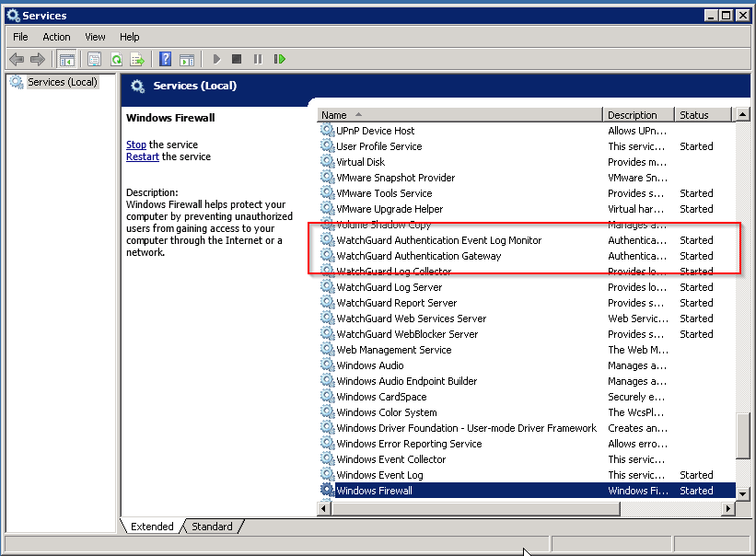Click the Export List toolbar icon

coord(137,59)
